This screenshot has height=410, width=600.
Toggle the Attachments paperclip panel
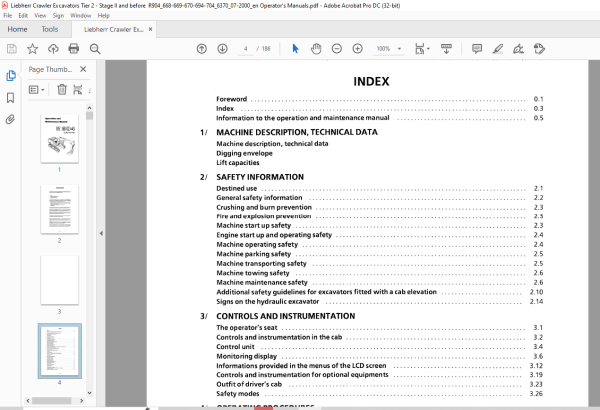click(10, 119)
